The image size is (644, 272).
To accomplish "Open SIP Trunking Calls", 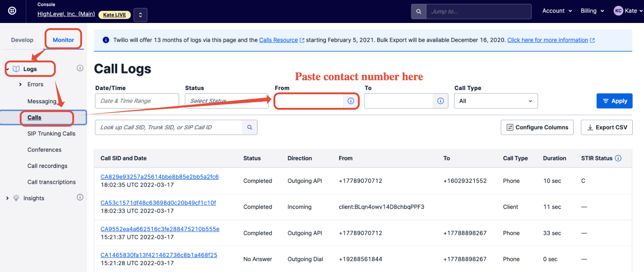I will (51, 134).
